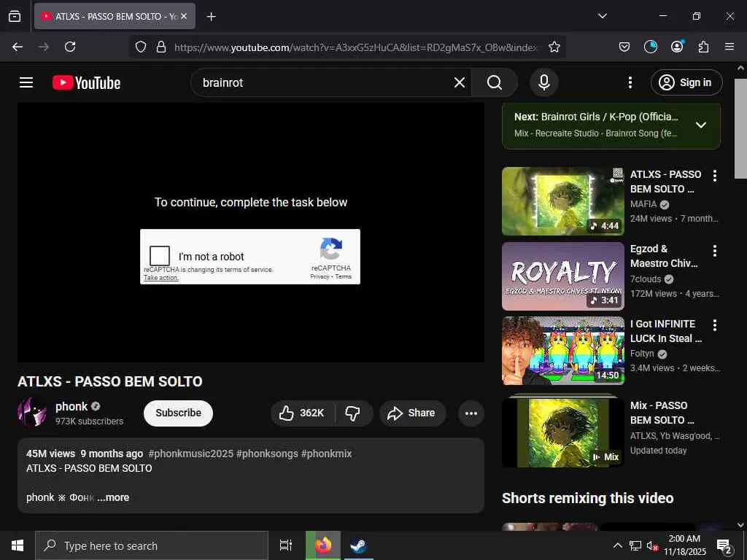Image resolution: width=747 pixels, height=560 pixels.
Task: Check the I'm not a robot box
Action: (160, 256)
